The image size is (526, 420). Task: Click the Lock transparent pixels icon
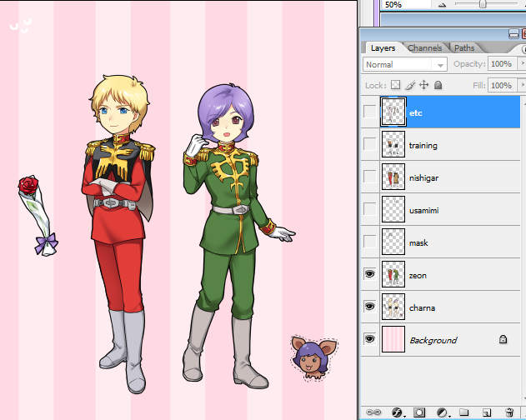[396, 85]
